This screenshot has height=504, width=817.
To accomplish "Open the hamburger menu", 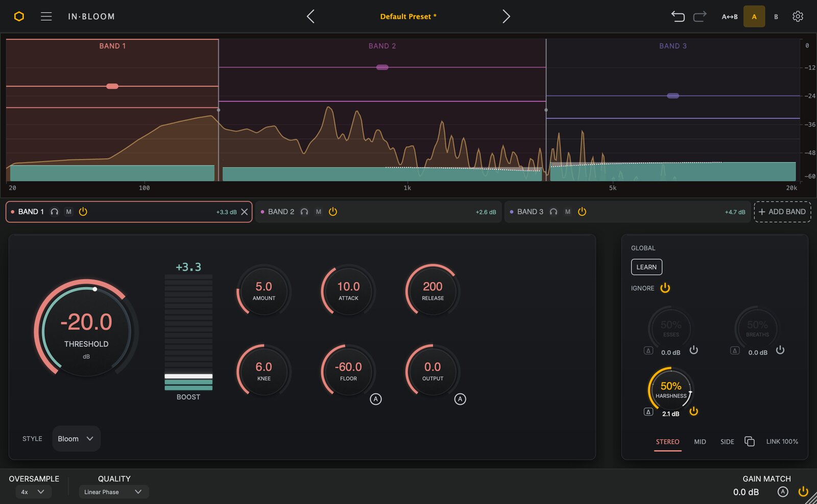I will tap(46, 16).
